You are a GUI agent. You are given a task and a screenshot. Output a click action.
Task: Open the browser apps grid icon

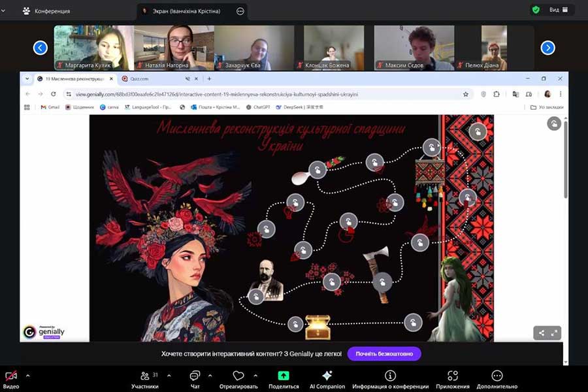(x=27, y=107)
